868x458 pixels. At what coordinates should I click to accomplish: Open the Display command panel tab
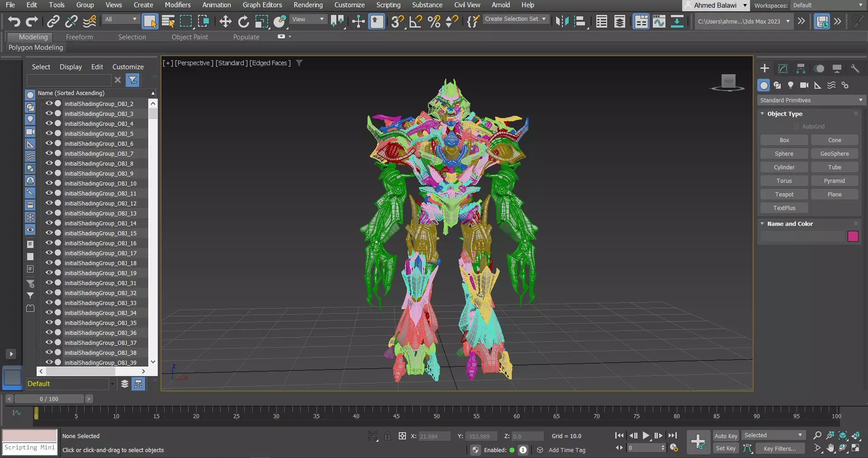(x=837, y=68)
